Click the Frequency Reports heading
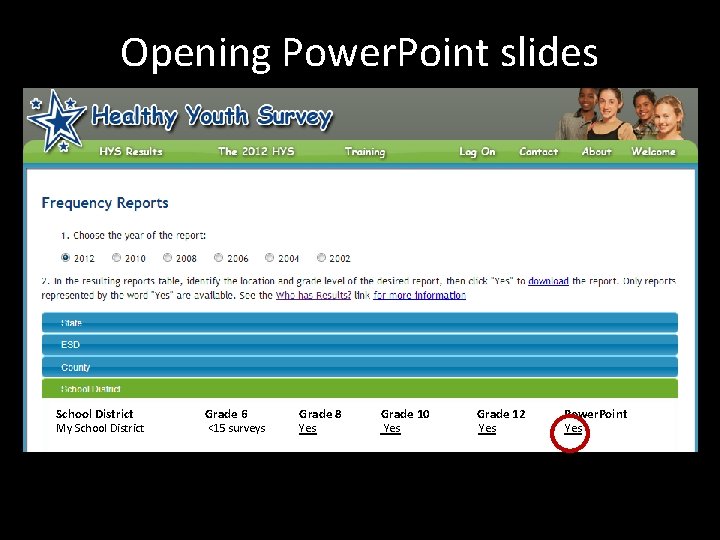720x540 pixels. click(105, 203)
